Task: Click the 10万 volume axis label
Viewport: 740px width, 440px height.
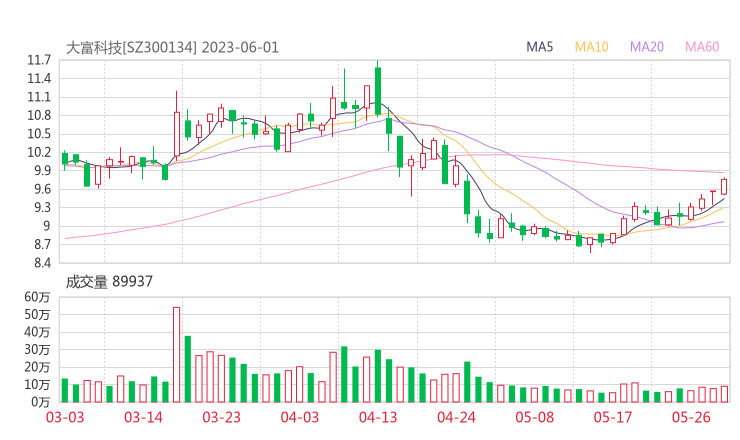Action: point(37,385)
